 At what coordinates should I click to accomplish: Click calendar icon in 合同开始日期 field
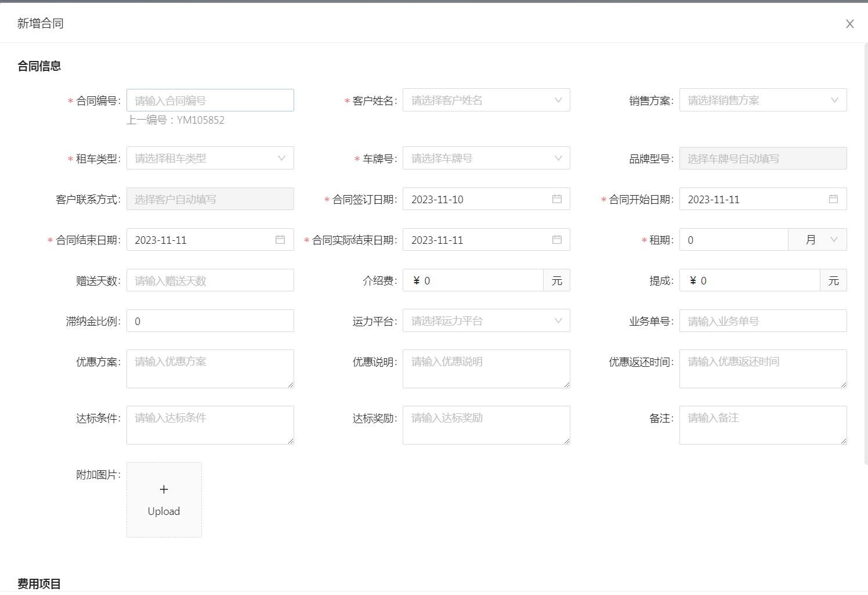click(833, 199)
